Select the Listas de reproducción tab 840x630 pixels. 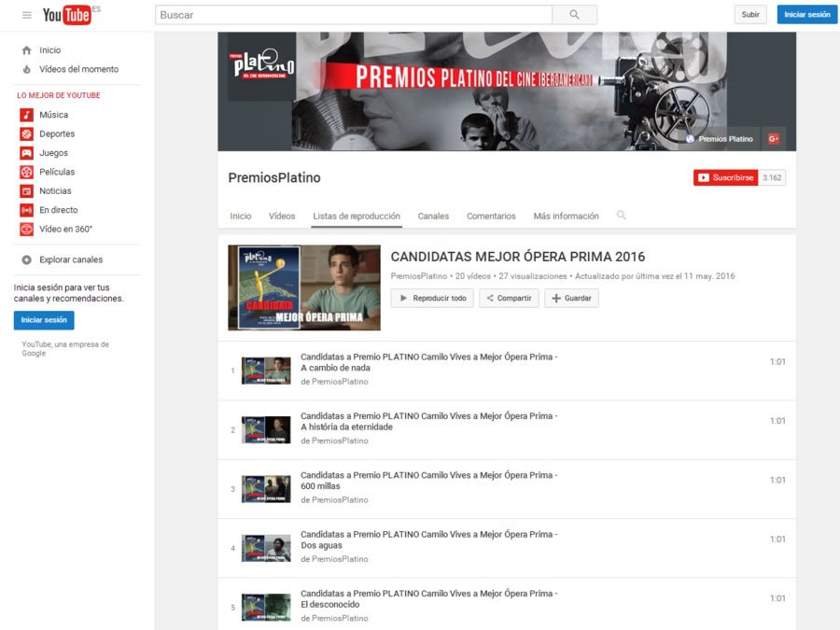357,216
